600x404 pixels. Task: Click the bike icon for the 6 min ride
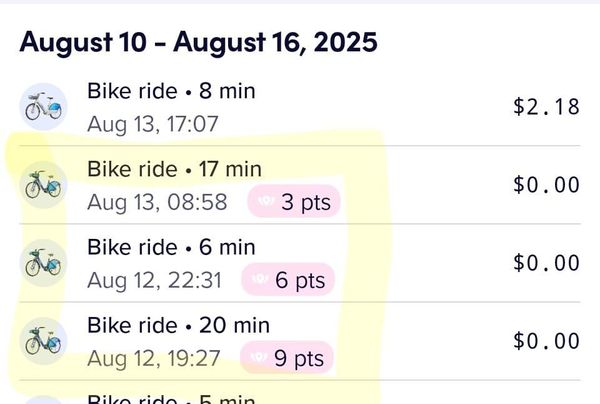pos(44,262)
